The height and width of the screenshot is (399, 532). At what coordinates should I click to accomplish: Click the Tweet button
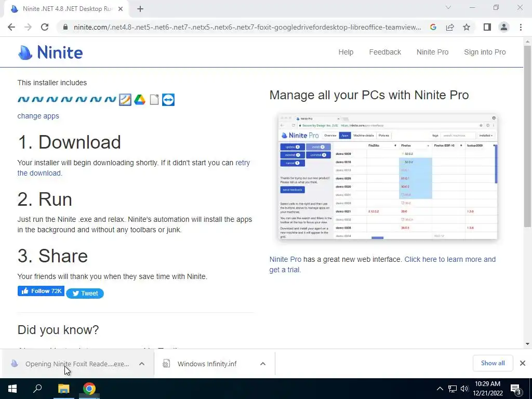click(85, 294)
